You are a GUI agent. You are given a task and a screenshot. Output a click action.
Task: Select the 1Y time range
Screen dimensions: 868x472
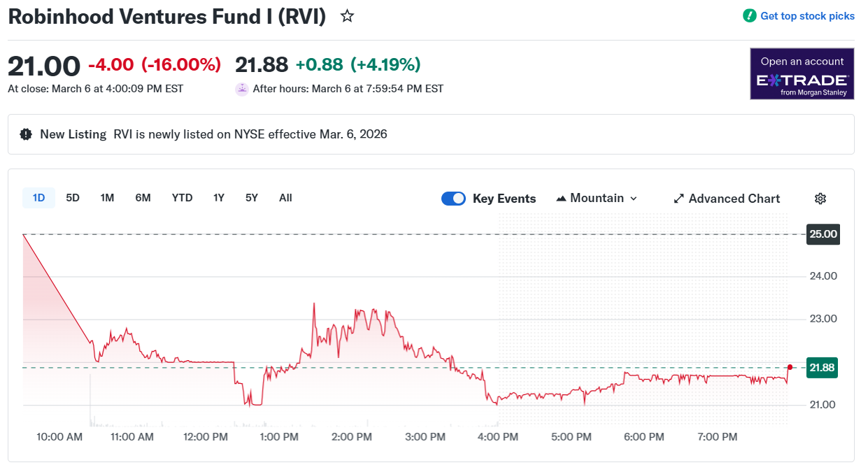219,198
